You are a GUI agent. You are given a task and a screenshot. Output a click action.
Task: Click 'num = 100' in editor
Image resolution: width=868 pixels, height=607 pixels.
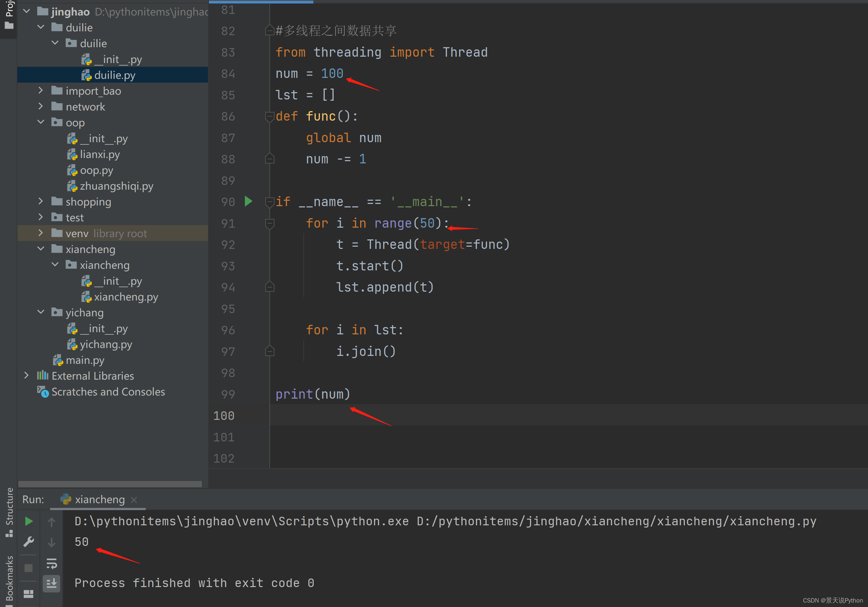309,73
